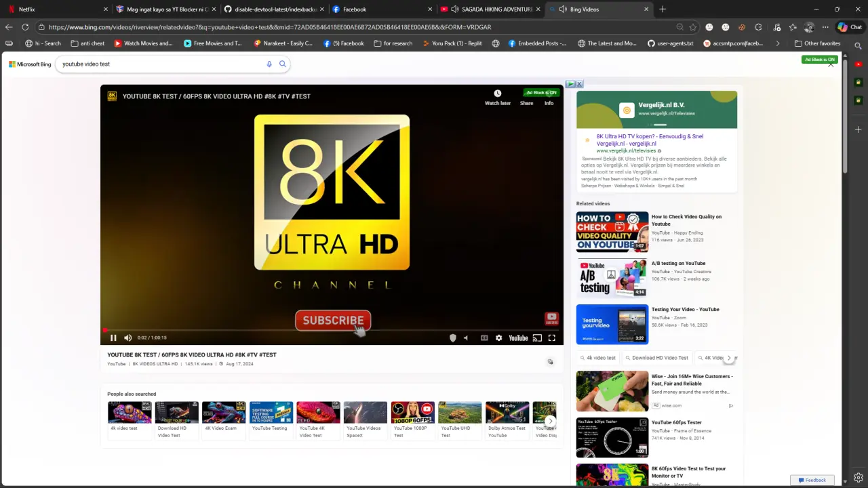
Task: Open the 'anti cheat' bookmarks folder
Action: click(x=88, y=43)
